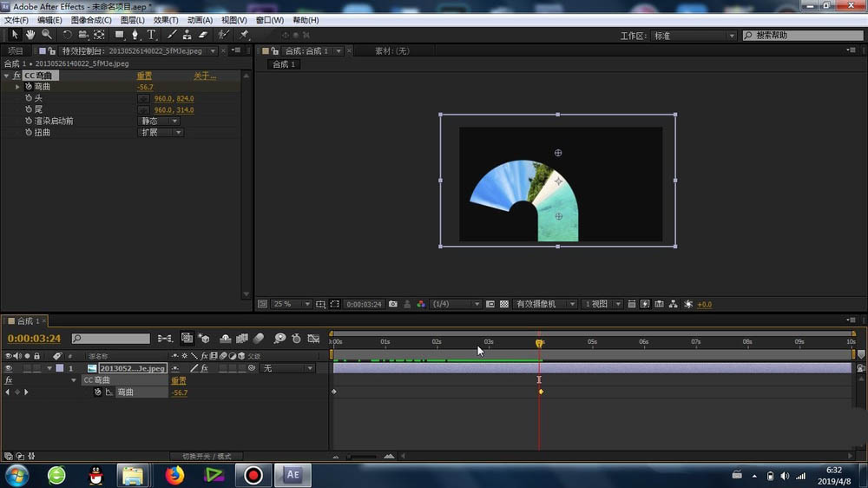Select the Clone Stamp tool
The height and width of the screenshot is (488, 868).
tap(187, 35)
